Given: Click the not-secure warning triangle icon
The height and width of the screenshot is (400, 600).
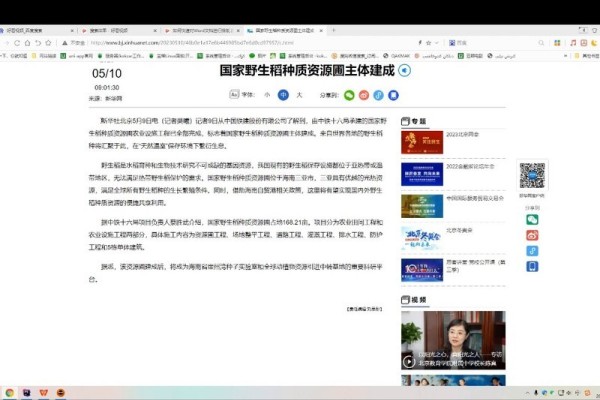Looking at the screenshot, I should [x=65, y=43].
